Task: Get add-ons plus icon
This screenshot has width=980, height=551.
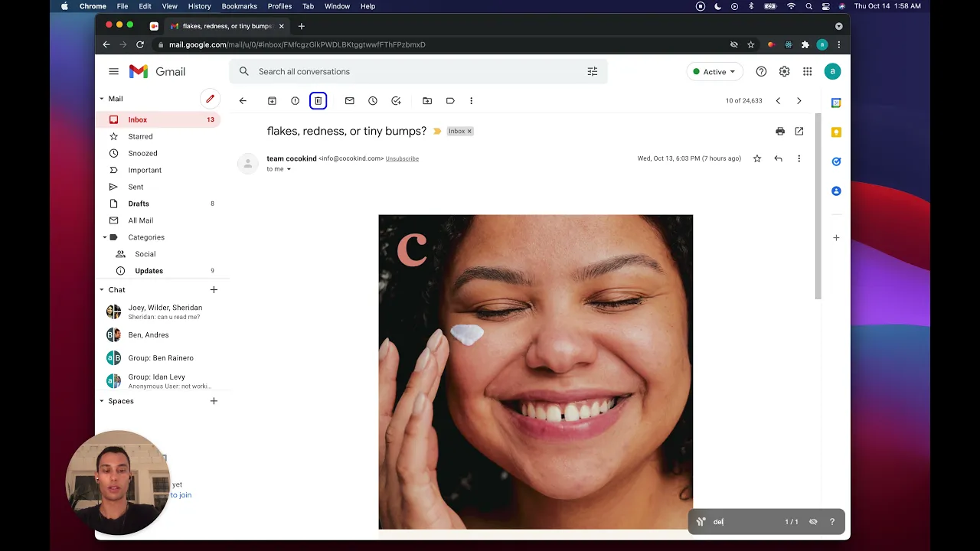Action: pos(836,238)
